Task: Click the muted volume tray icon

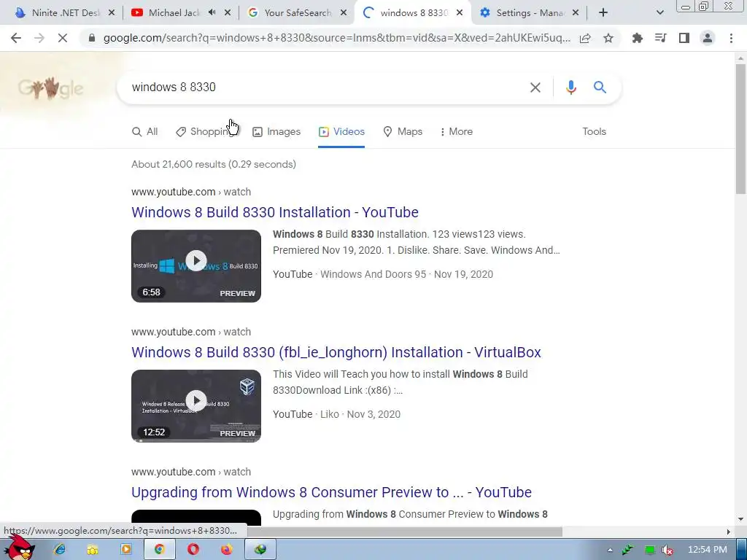Action: (668, 550)
